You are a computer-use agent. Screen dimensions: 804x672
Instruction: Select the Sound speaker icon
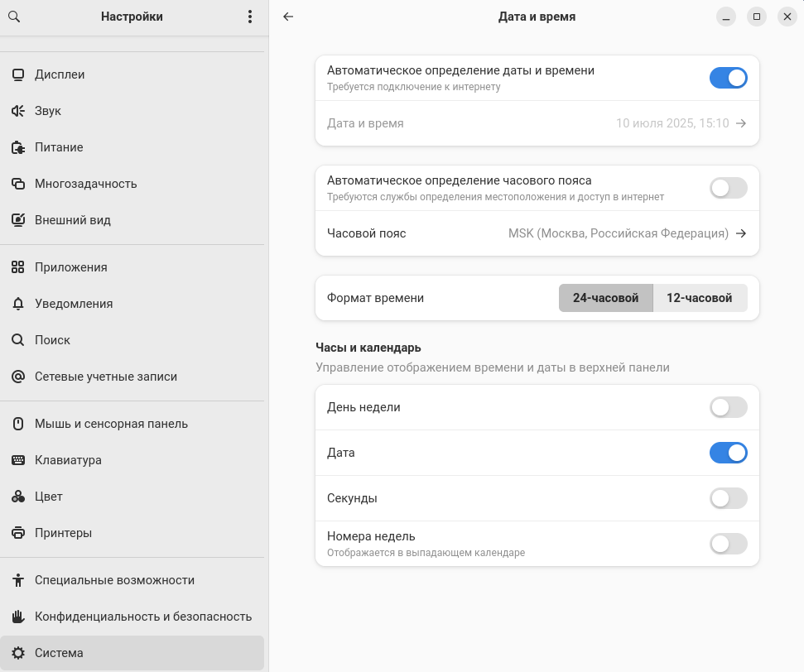click(x=18, y=111)
